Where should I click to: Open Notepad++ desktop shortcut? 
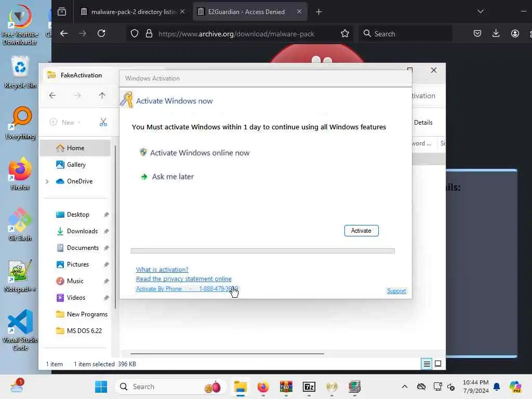click(x=20, y=275)
